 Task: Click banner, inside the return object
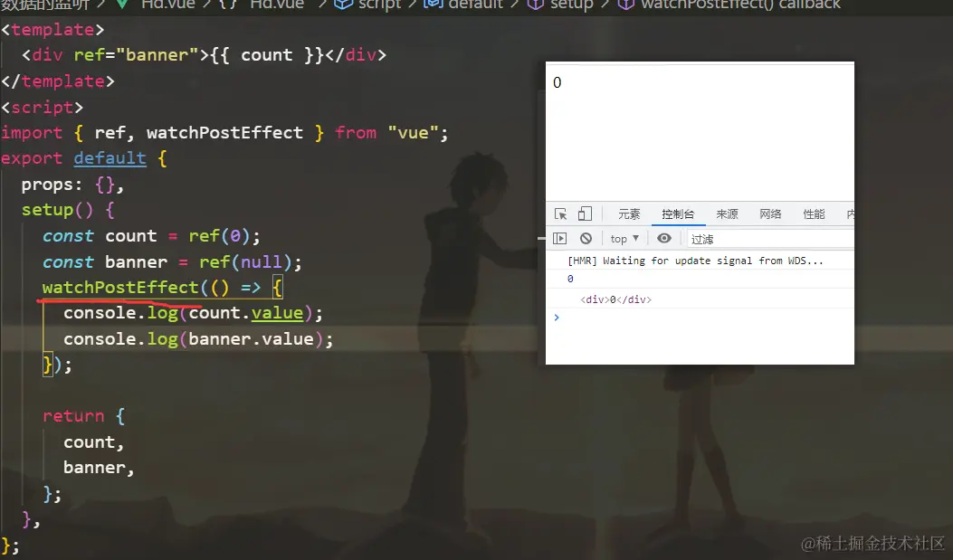pos(99,468)
